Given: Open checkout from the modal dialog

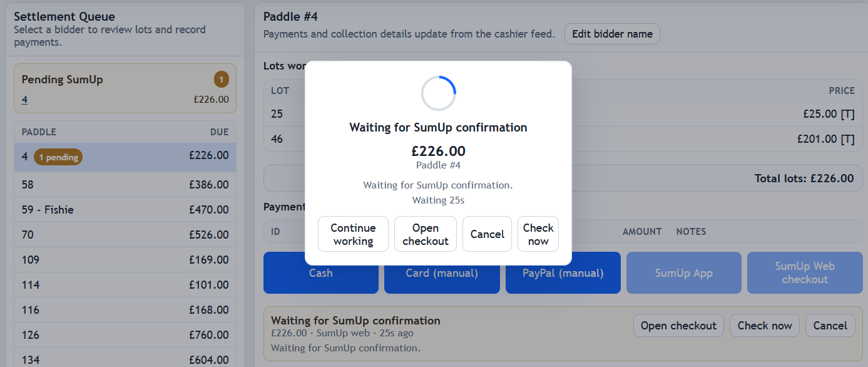Looking at the screenshot, I should point(426,234).
